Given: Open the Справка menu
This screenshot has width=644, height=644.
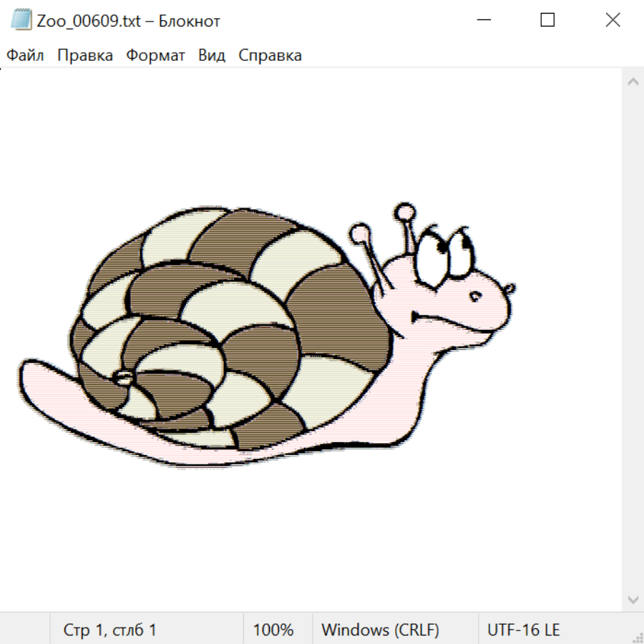Looking at the screenshot, I should (270, 55).
